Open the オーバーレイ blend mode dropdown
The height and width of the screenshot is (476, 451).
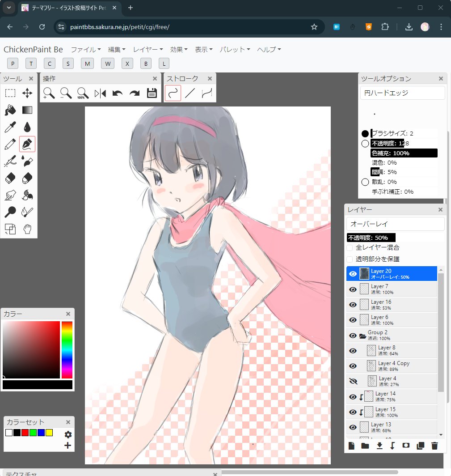coord(396,224)
